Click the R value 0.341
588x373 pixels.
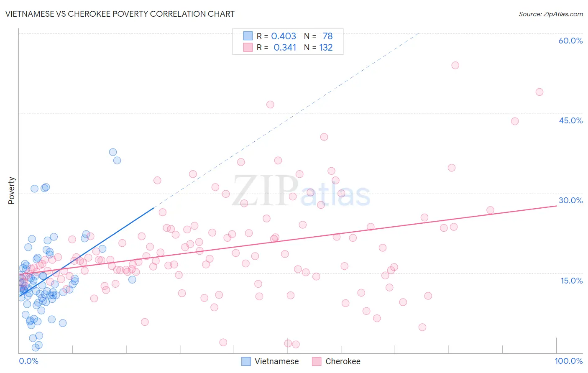[x=285, y=47]
